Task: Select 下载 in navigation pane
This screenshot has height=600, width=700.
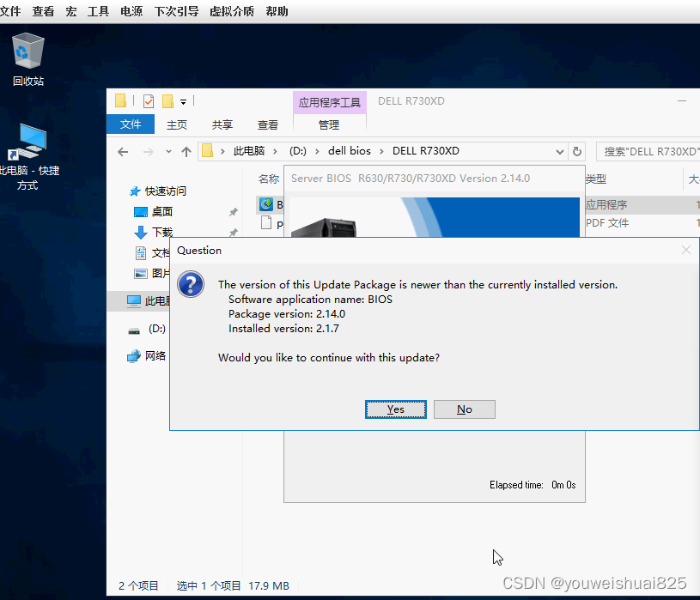Action: (162, 232)
